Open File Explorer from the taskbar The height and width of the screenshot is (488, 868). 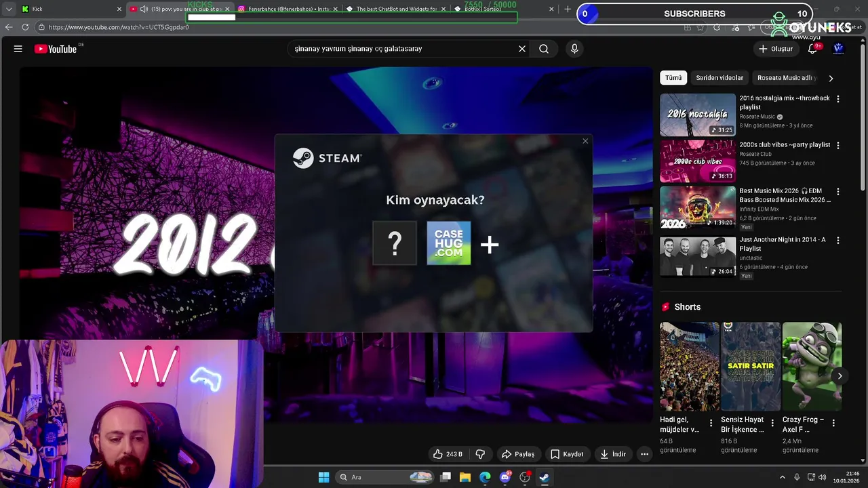point(465,477)
